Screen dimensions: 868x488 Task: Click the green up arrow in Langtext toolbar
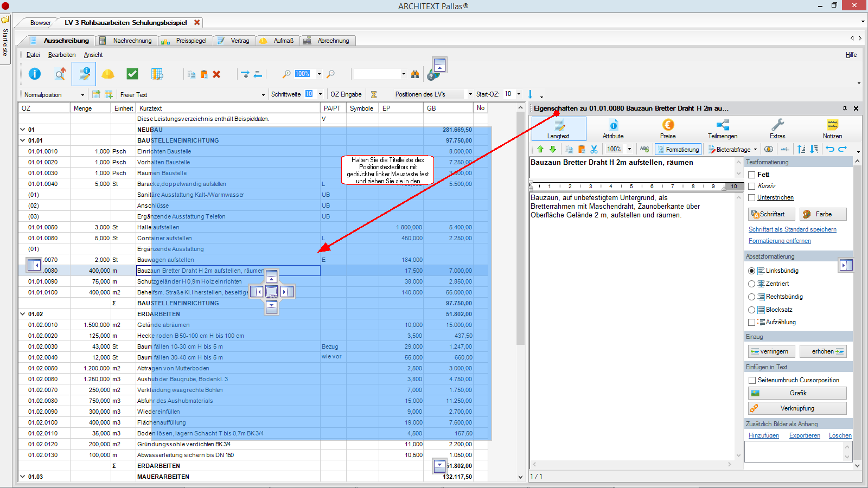point(540,149)
